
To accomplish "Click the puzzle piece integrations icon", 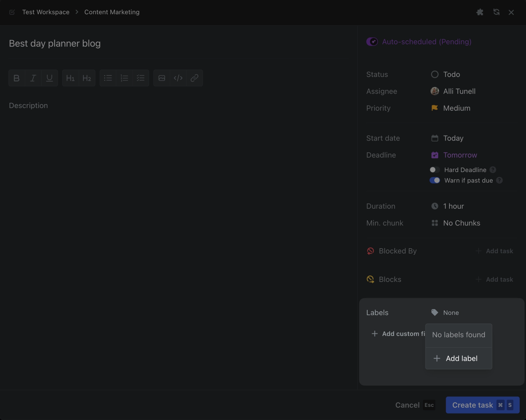I will (x=480, y=12).
